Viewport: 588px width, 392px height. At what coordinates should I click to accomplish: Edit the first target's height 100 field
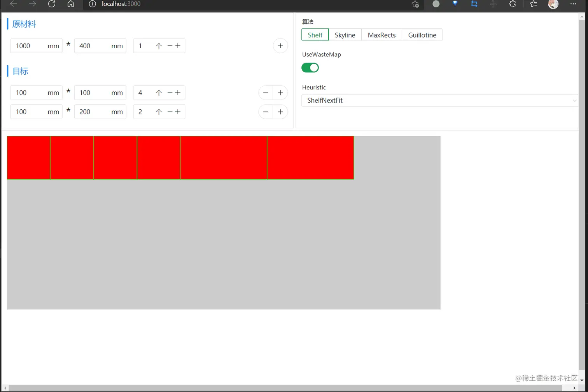click(100, 93)
